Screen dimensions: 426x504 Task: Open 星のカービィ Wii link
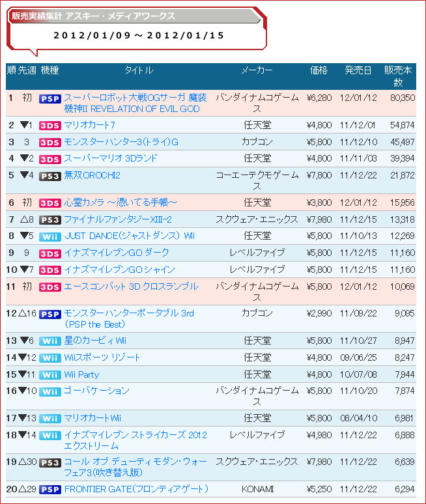coord(95,341)
